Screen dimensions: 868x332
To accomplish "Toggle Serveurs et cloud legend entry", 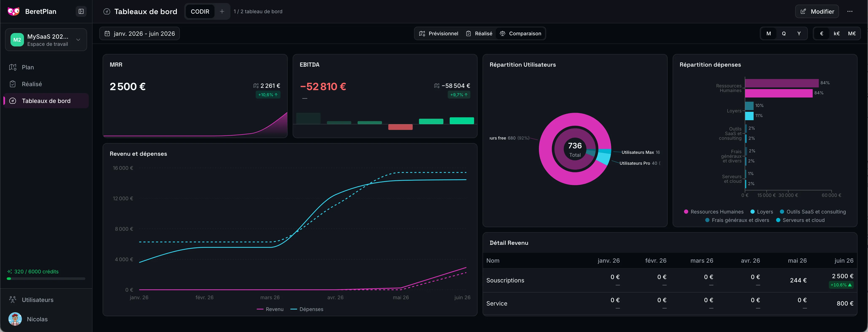I will 800,220.
